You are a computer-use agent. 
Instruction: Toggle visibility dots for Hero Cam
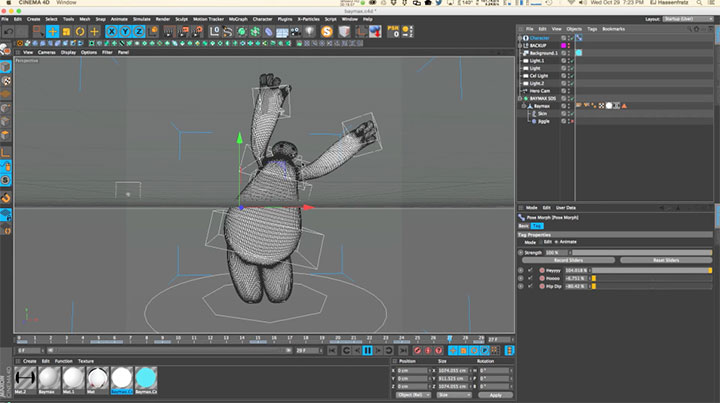(569, 91)
